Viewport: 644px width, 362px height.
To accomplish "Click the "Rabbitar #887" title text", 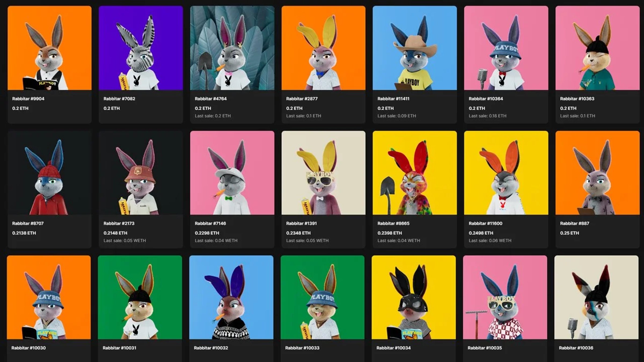I will (x=575, y=223).
